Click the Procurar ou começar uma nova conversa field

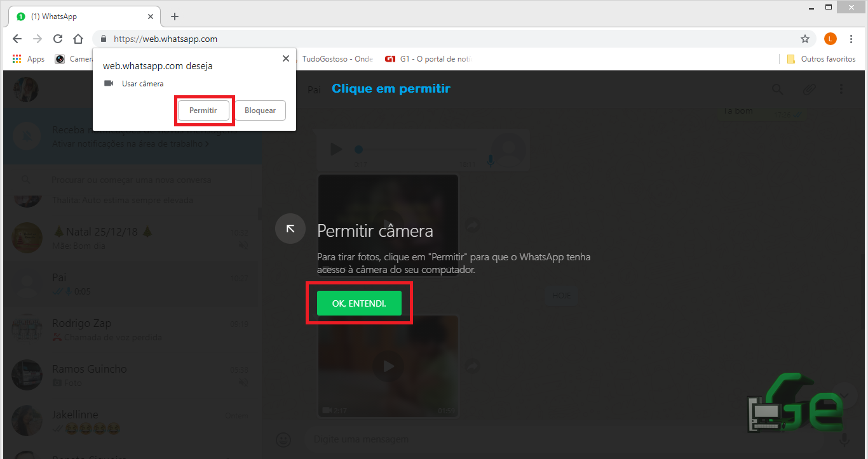point(131,180)
